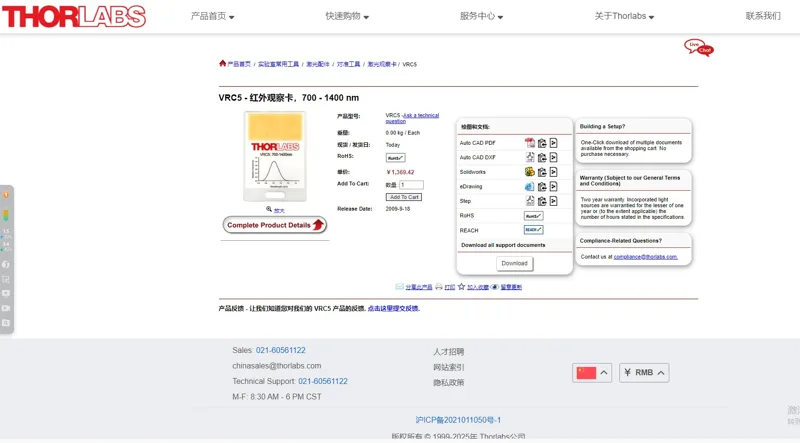Open Auto CAD DXF file icon
This screenshot has height=443, width=800.
530,157
